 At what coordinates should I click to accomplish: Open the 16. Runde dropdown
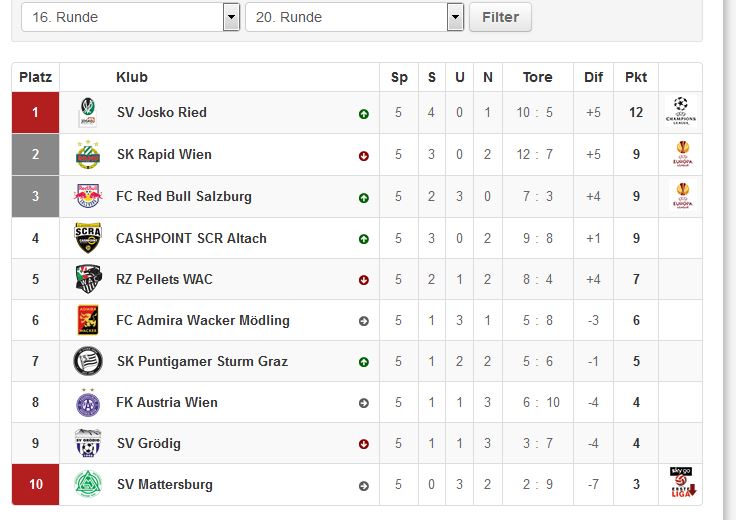[x=130, y=17]
